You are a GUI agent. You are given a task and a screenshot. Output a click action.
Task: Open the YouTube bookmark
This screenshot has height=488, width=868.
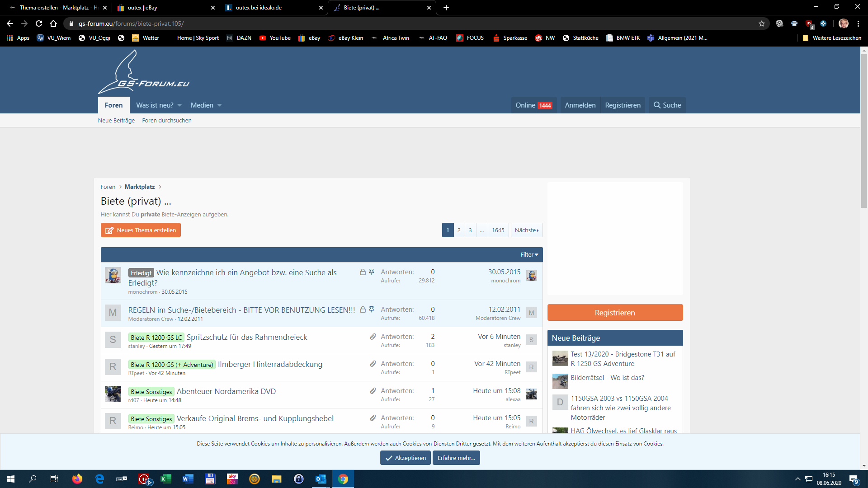(275, 38)
